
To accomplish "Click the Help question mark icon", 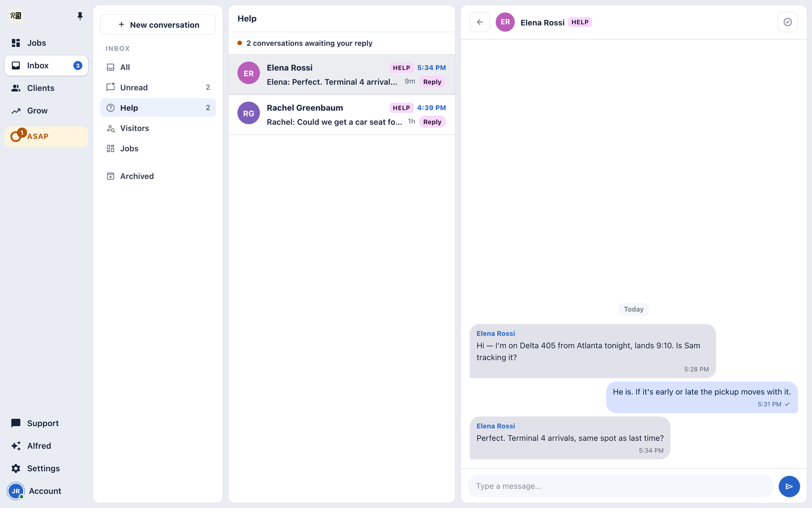I will 110,108.
